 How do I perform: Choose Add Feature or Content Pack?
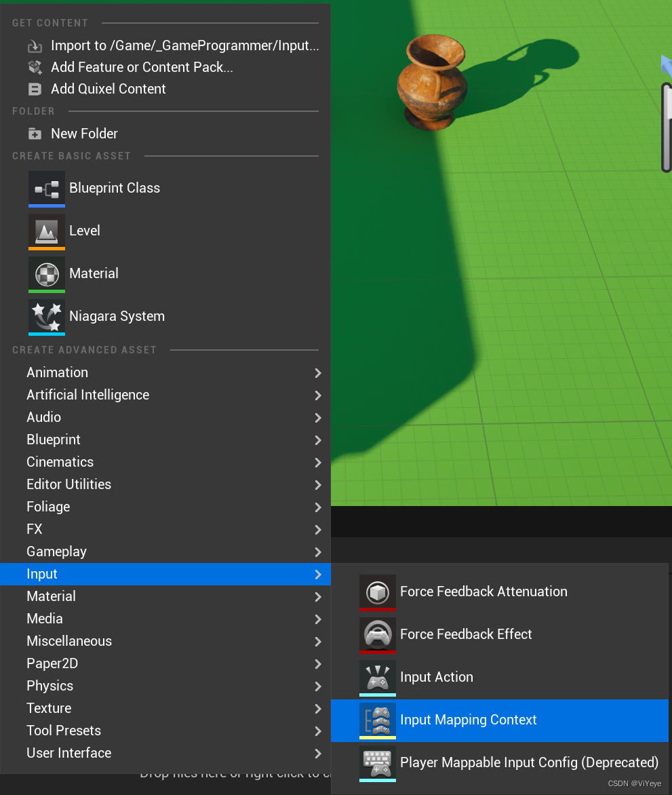pyautogui.click(x=165, y=67)
